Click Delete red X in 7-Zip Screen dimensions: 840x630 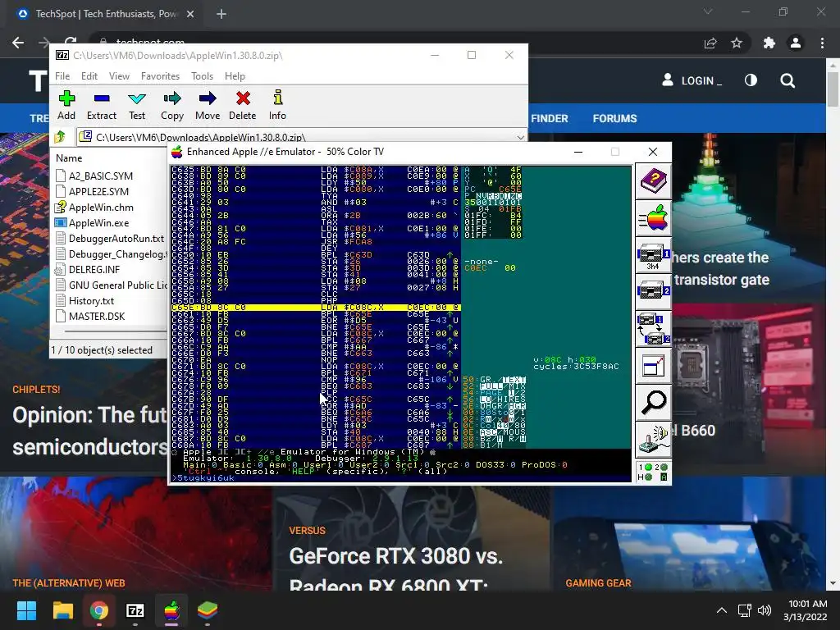(x=243, y=106)
